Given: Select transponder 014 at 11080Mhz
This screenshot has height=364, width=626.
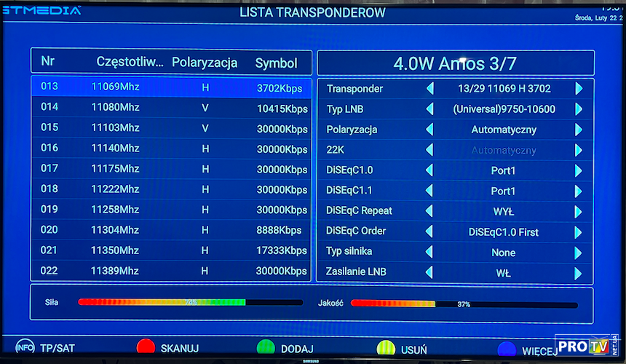Looking at the screenshot, I should pos(172,108).
